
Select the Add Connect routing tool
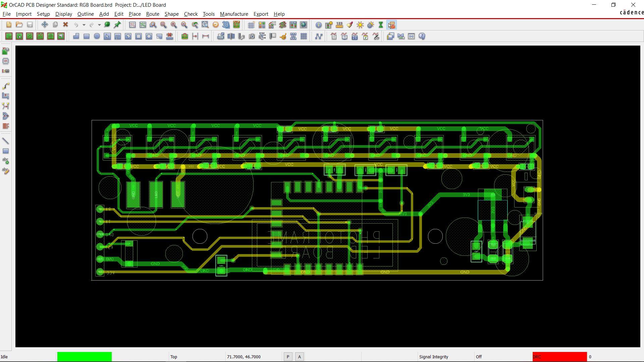pyautogui.click(x=6, y=86)
